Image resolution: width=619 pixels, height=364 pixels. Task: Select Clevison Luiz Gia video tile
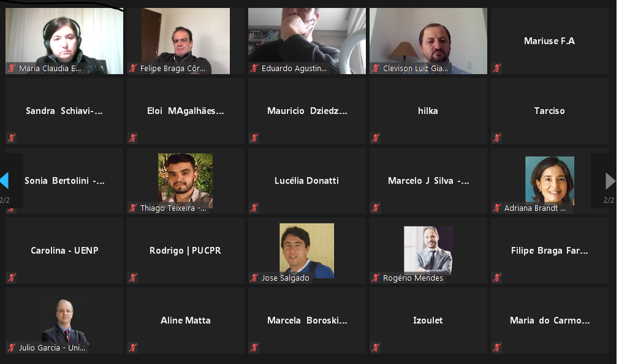point(428,41)
